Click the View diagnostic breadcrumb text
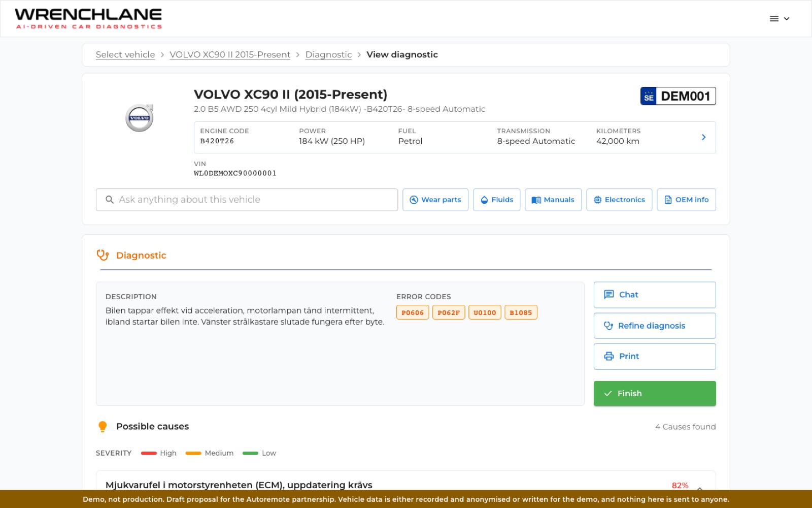The height and width of the screenshot is (508, 812). coord(402,54)
